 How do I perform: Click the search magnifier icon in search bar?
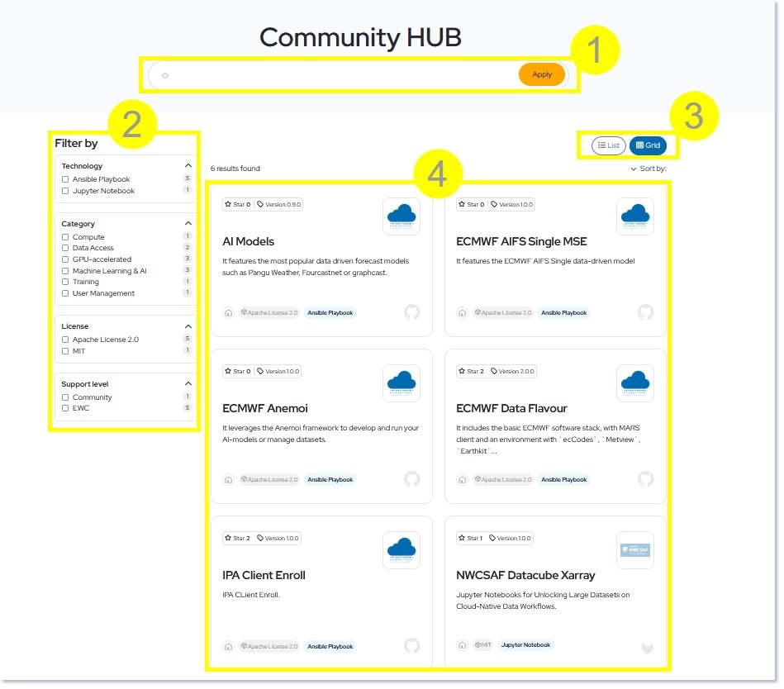tap(165, 75)
